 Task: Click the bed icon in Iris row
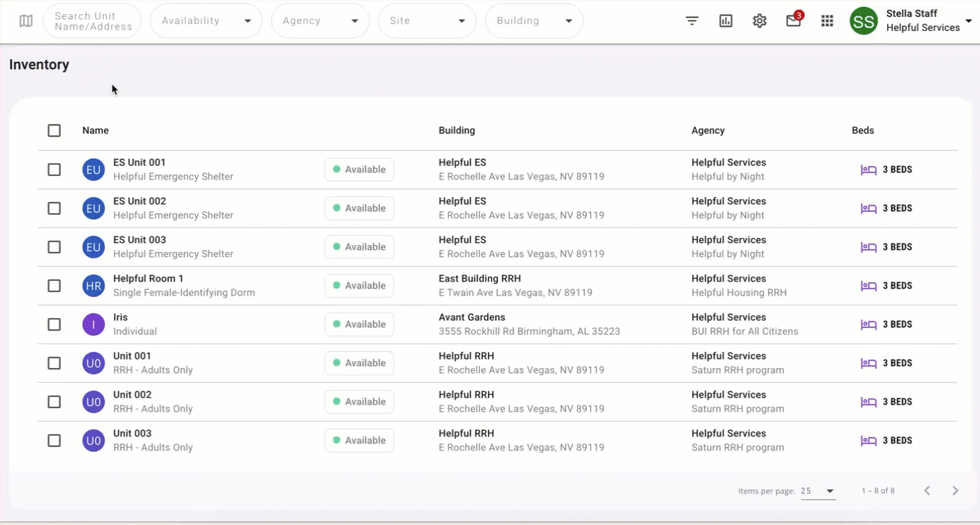pos(869,324)
